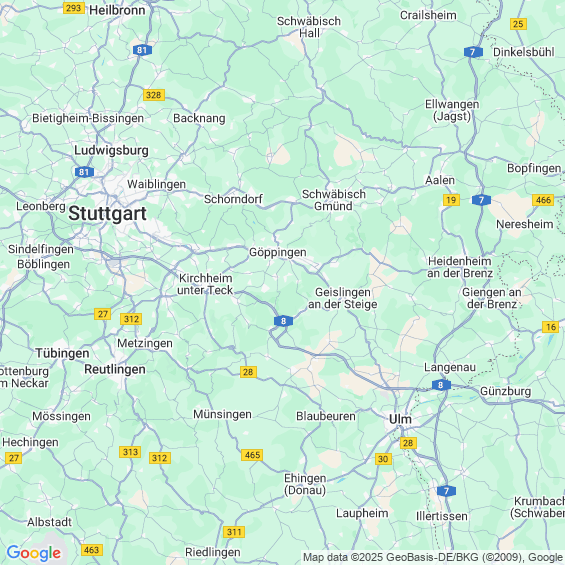Click the Schwäbisch Gmünd label
The width and height of the screenshot is (565, 565).
pos(334,200)
